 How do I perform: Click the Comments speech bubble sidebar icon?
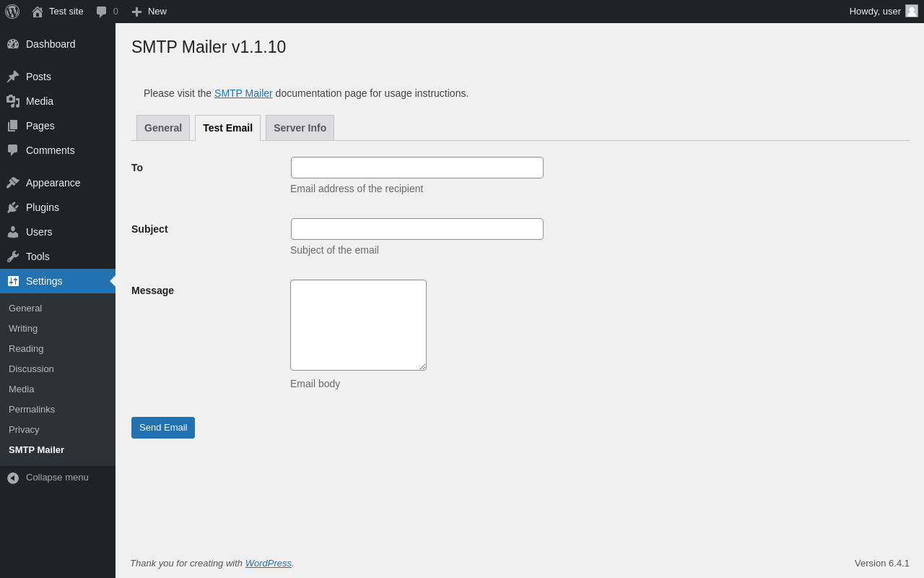pos(13,150)
